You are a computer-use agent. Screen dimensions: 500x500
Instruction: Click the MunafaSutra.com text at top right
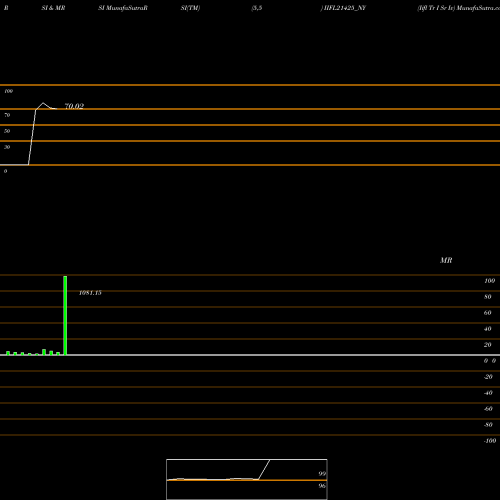pos(478,8)
